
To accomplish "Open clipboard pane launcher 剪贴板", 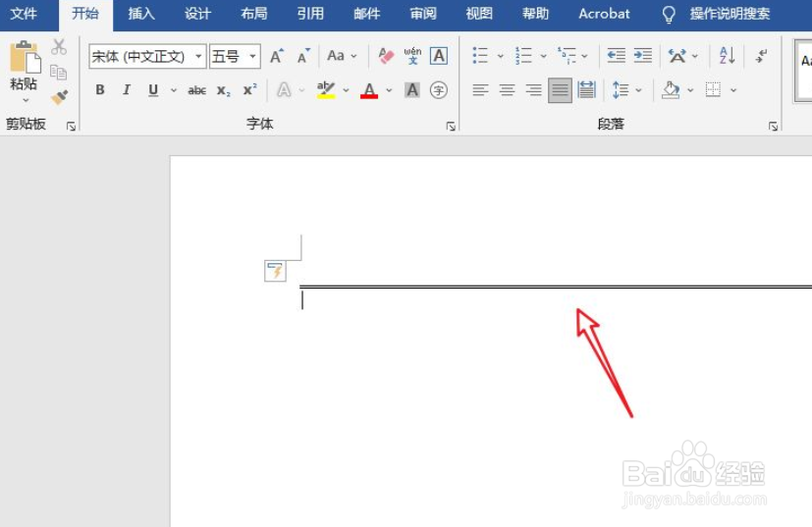I will click(71, 126).
